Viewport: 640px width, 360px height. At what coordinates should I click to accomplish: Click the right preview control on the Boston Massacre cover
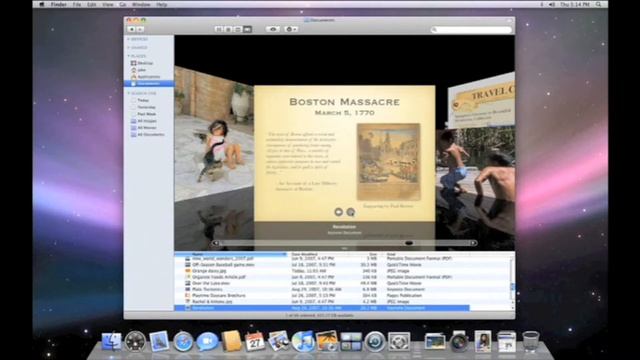(x=351, y=212)
